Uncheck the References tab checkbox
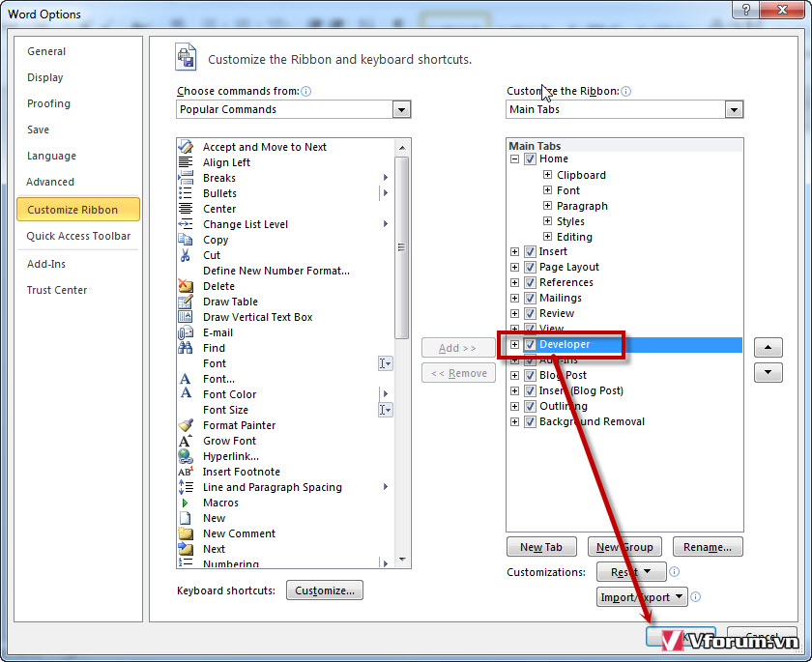The height and width of the screenshot is (662, 812). [530, 282]
